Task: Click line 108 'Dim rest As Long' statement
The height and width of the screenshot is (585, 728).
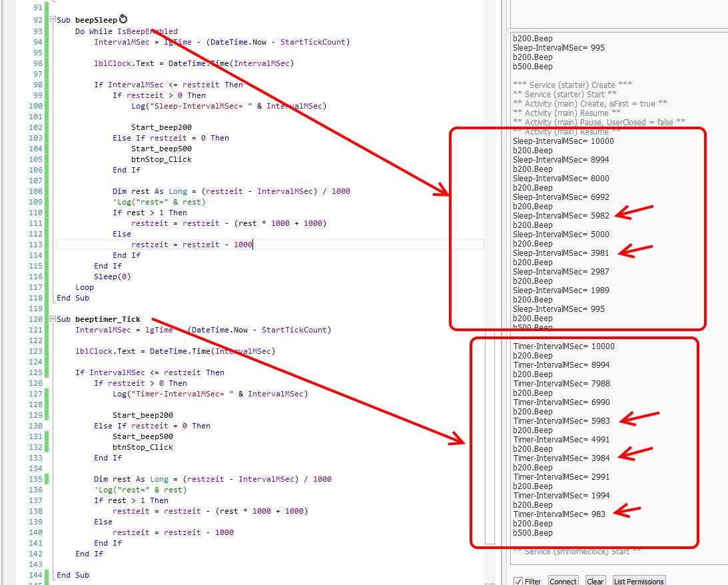Action: 231,191
